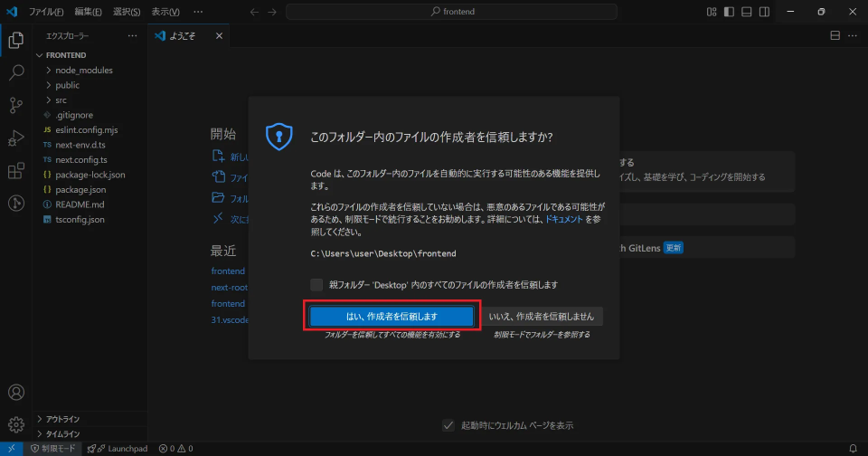The height and width of the screenshot is (456, 868).
Task: Open the title bar overflow menu ellipsis
Action: click(198, 12)
